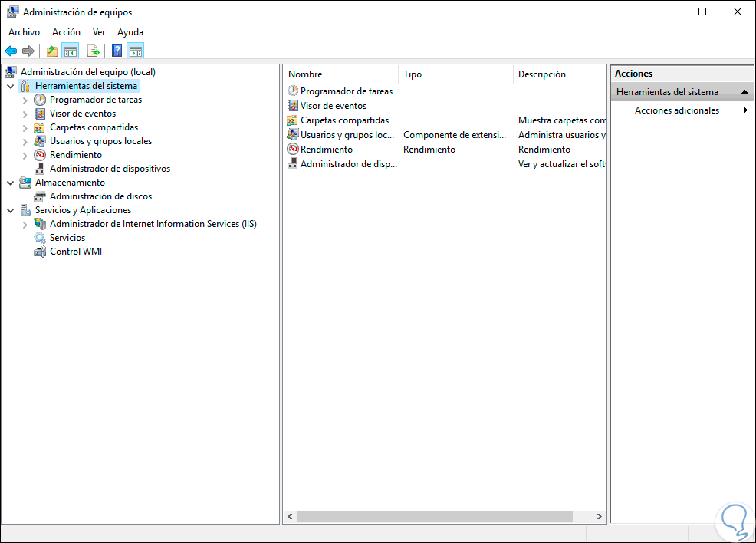
Task: Click the horizontal scrollbar right arrow
Action: (x=600, y=516)
